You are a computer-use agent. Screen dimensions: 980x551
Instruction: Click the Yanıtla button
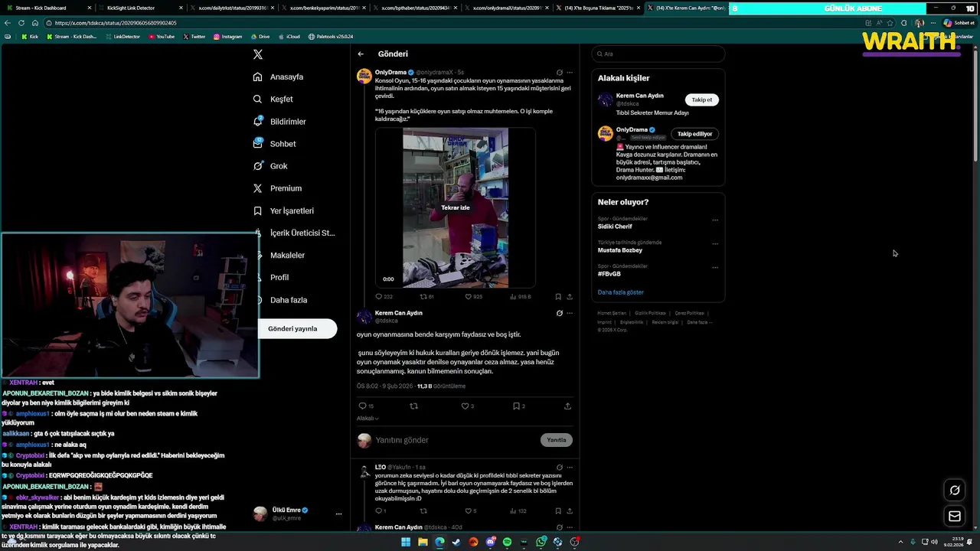click(557, 440)
